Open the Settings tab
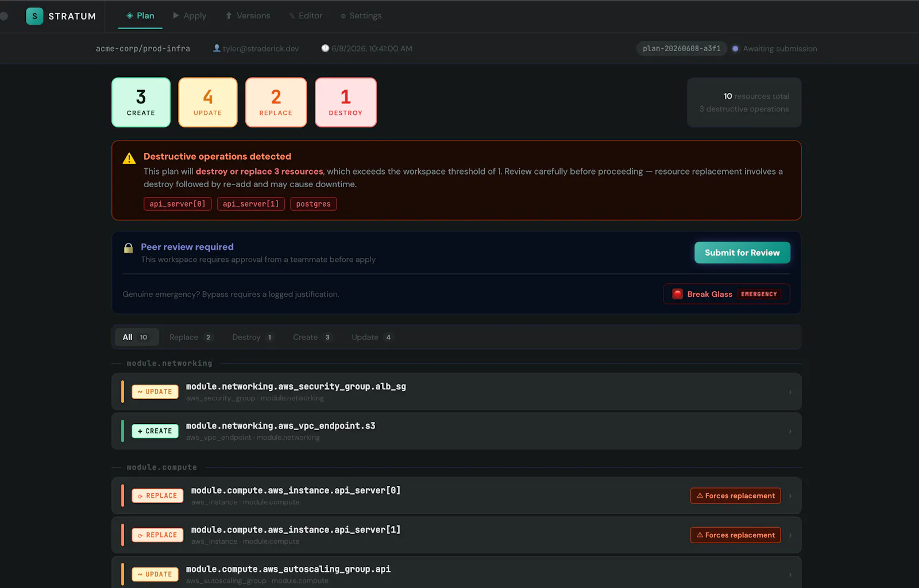919x588 pixels. (x=361, y=16)
